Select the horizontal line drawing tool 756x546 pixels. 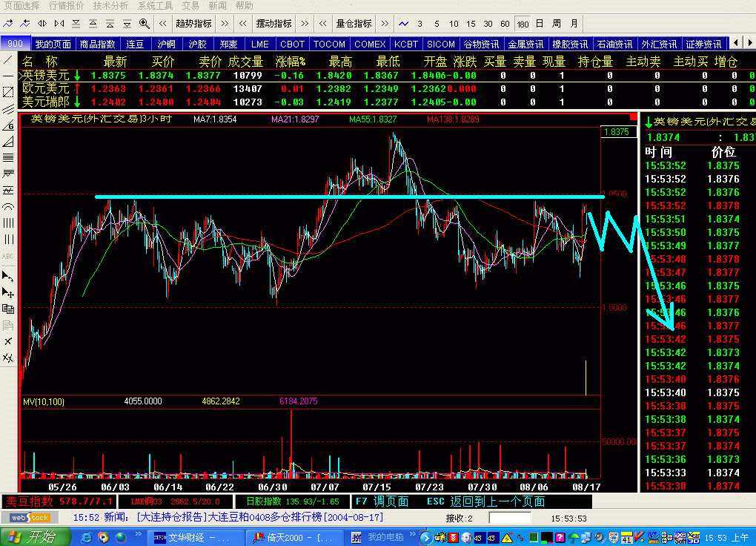[7, 76]
